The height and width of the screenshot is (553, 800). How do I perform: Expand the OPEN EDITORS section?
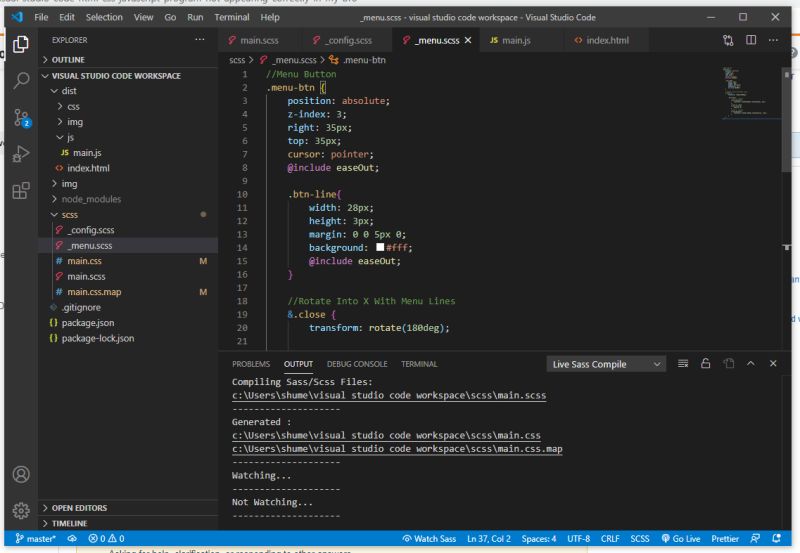(x=128, y=508)
